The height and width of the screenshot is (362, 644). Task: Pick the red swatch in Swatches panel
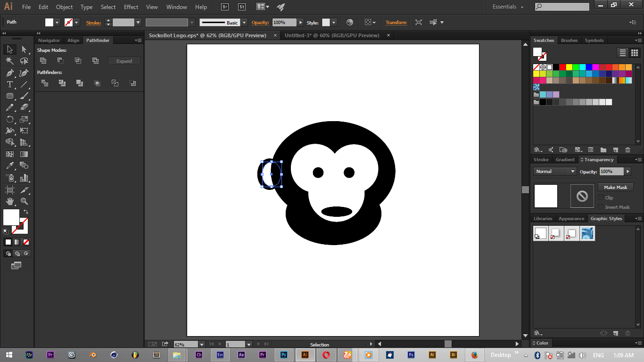click(562, 67)
